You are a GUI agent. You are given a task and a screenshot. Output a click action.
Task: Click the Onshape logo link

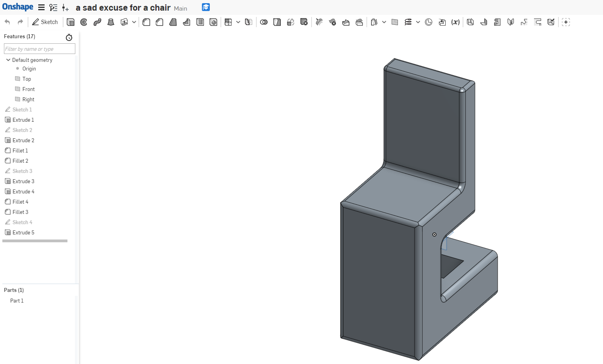pos(18,7)
